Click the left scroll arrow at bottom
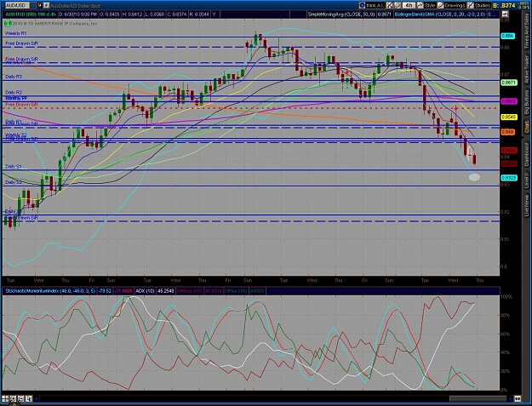This screenshot has width=532, height=406. pos(37,398)
